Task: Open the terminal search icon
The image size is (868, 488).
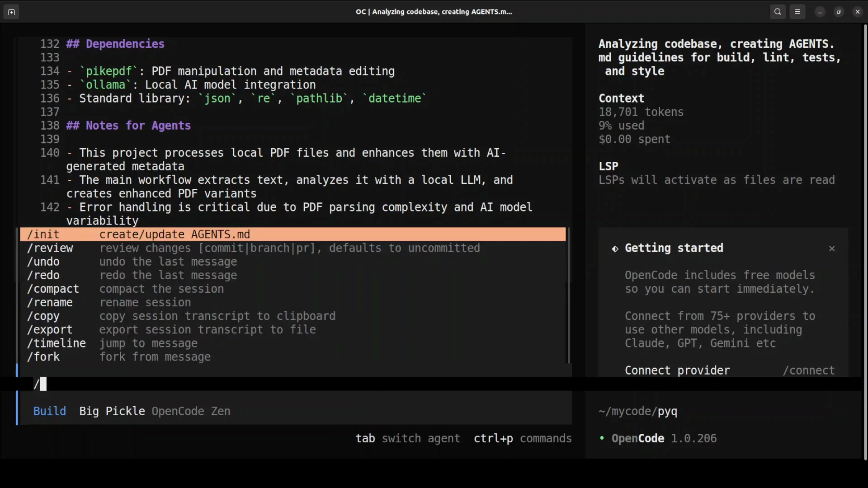Action: (x=778, y=12)
